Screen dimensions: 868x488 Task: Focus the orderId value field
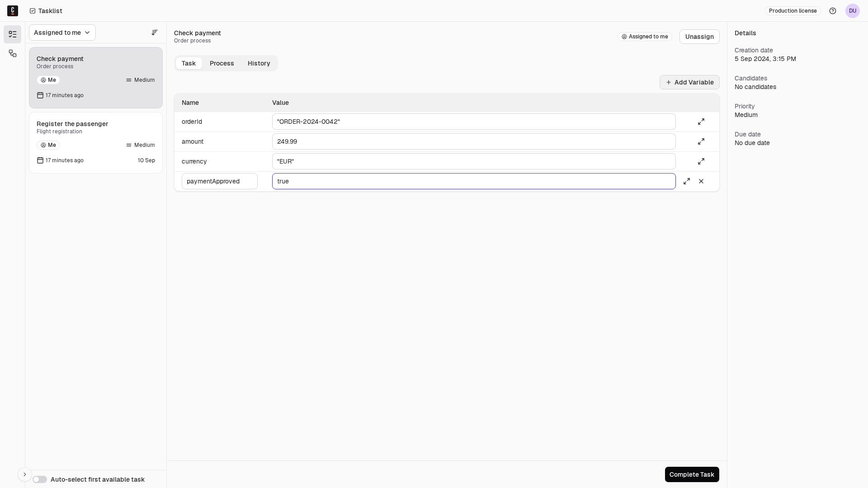tap(474, 122)
